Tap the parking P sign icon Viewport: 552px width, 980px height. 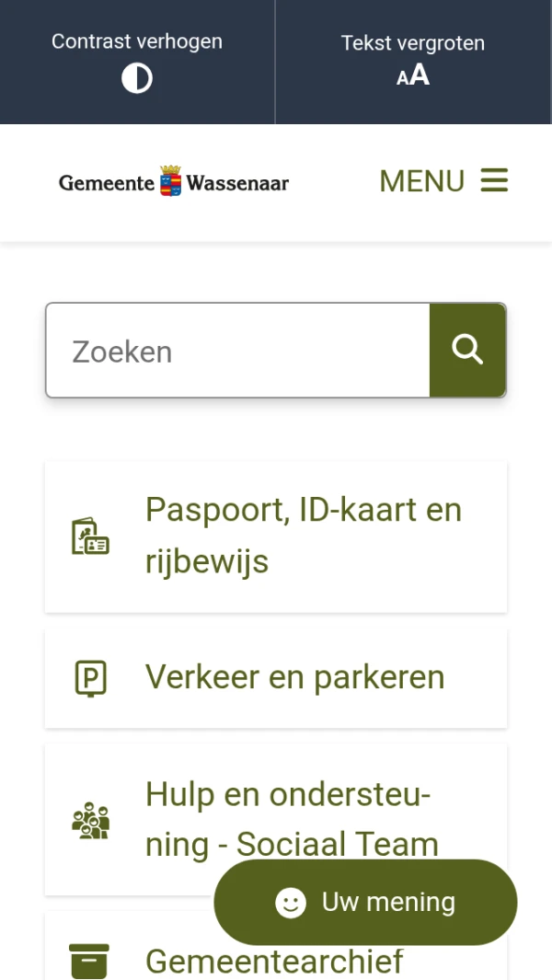click(x=91, y=679)
